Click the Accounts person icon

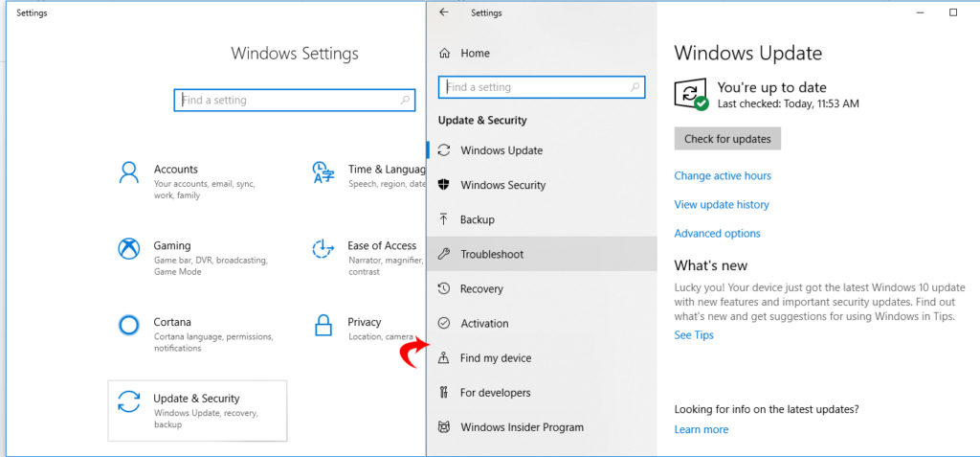point(128,172)
